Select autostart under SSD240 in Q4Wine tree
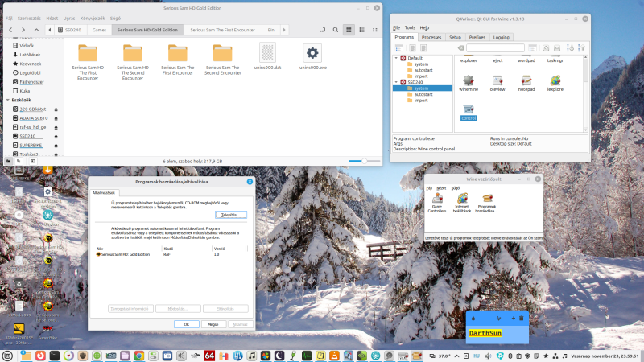 (x=423, y=94)
